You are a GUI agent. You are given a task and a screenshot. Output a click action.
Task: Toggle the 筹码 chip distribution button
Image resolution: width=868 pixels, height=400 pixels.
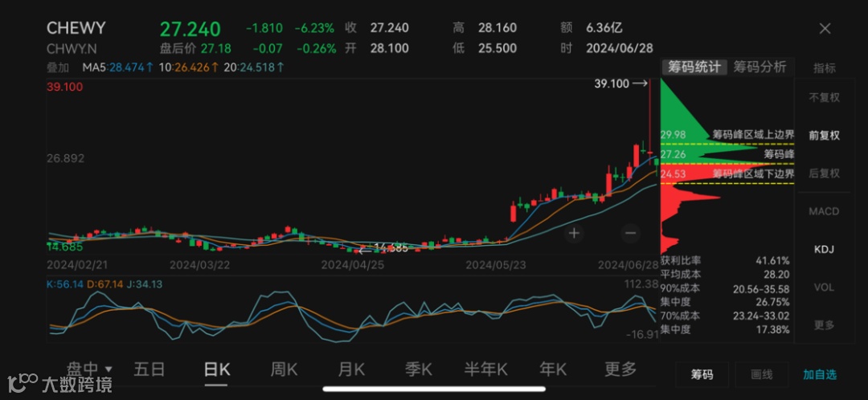click(x=702, y=374)
